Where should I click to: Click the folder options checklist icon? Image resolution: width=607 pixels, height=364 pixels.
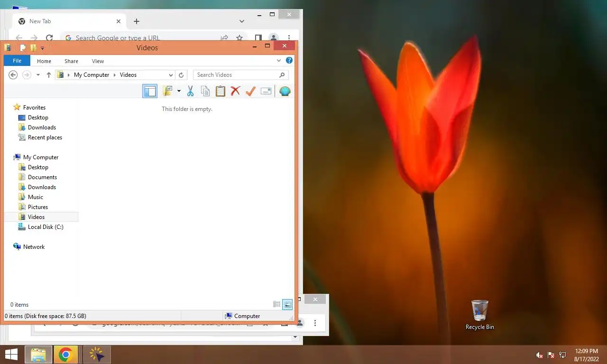pyautogui.click(x=167, y=91)
